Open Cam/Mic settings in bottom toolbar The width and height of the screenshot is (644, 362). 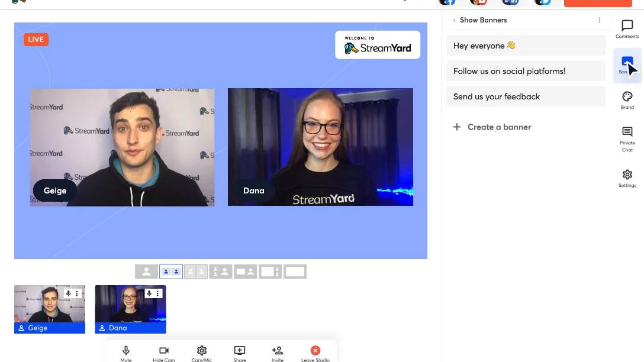click(x=201, y=353)
